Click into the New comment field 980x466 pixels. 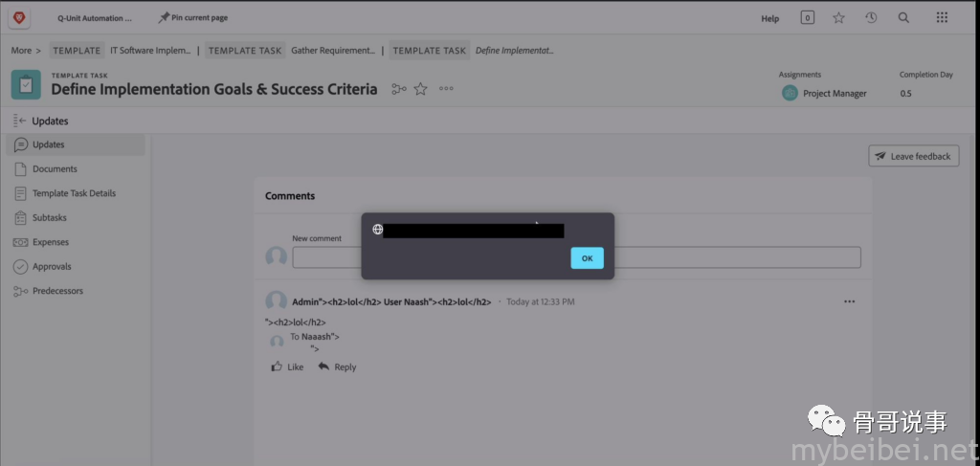pyautogui.click(x=576, y=257)
